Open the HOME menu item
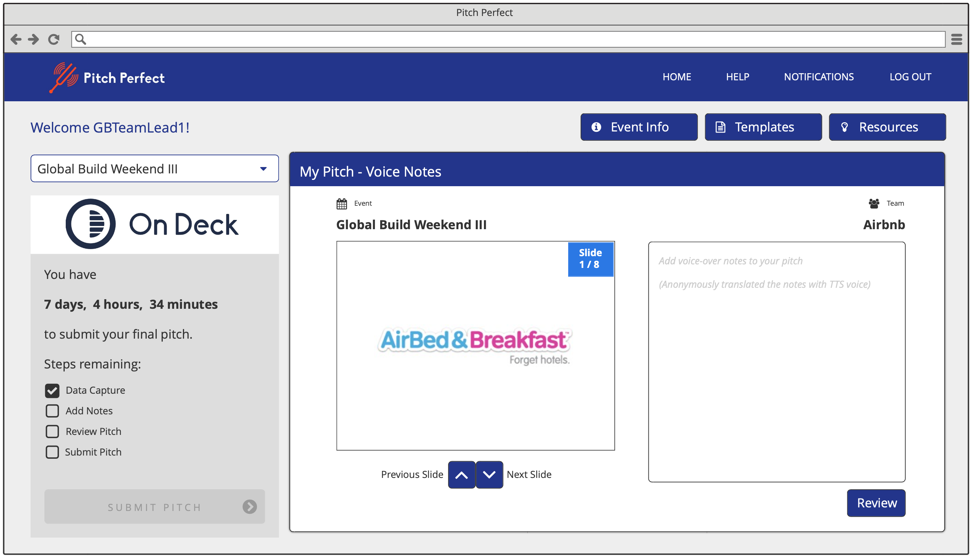975x560 pixels. point(677,77)
